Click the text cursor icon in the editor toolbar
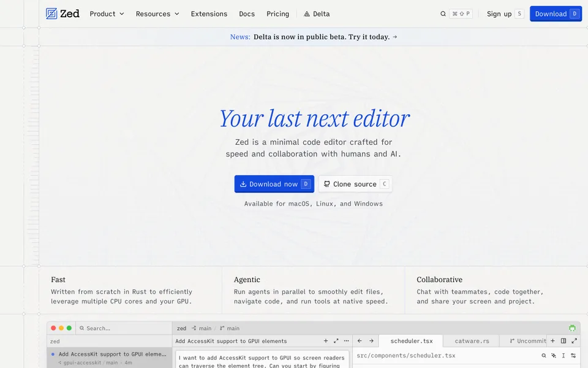The height and width of the screenshot is (368, 588). (x=563, y=356)
